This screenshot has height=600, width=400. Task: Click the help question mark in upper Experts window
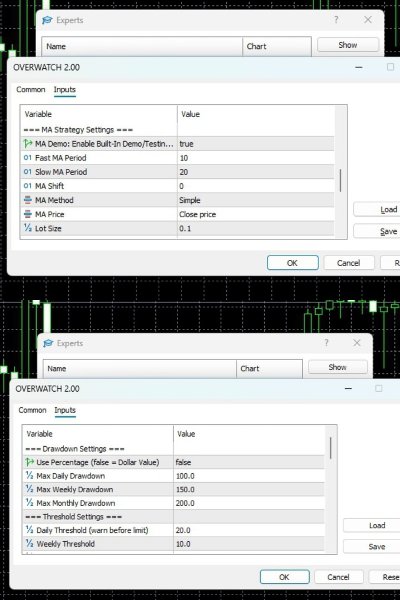(336, 20)
